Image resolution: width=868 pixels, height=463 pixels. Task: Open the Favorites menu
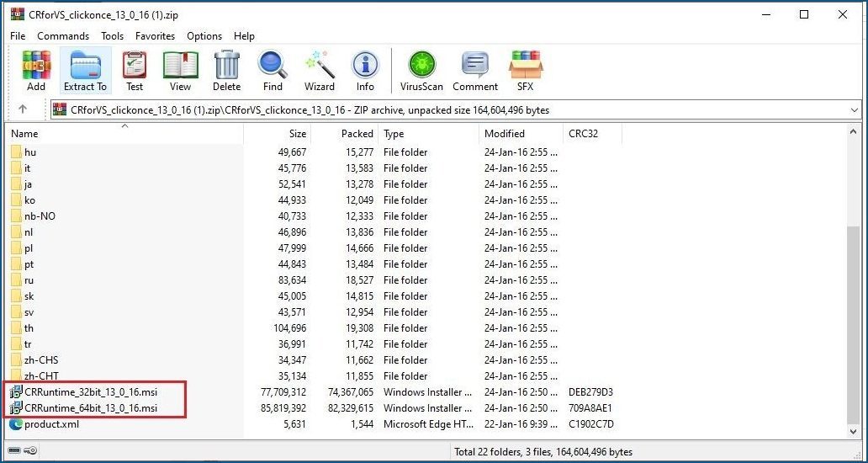click(x=155, y=36)
